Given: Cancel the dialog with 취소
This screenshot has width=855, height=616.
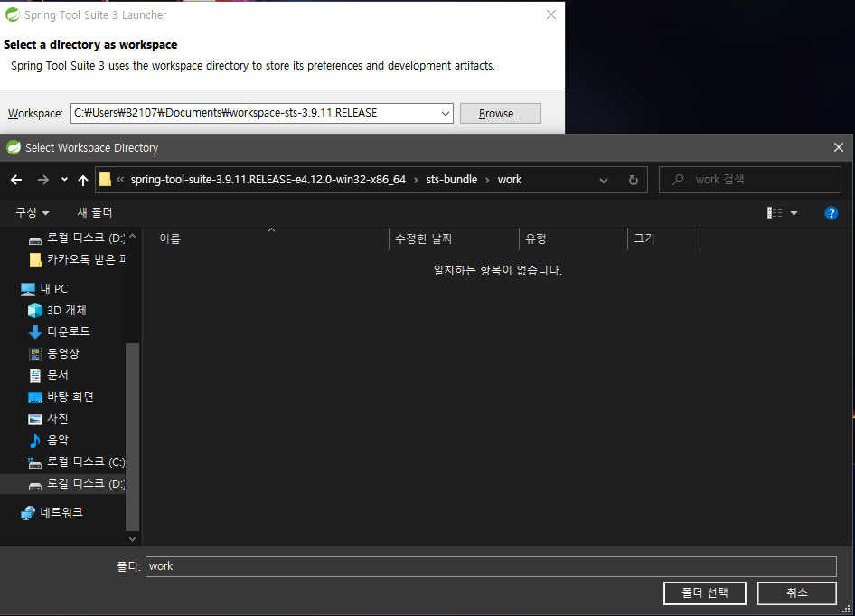Looking at the screenshot, I should (796, 593).
